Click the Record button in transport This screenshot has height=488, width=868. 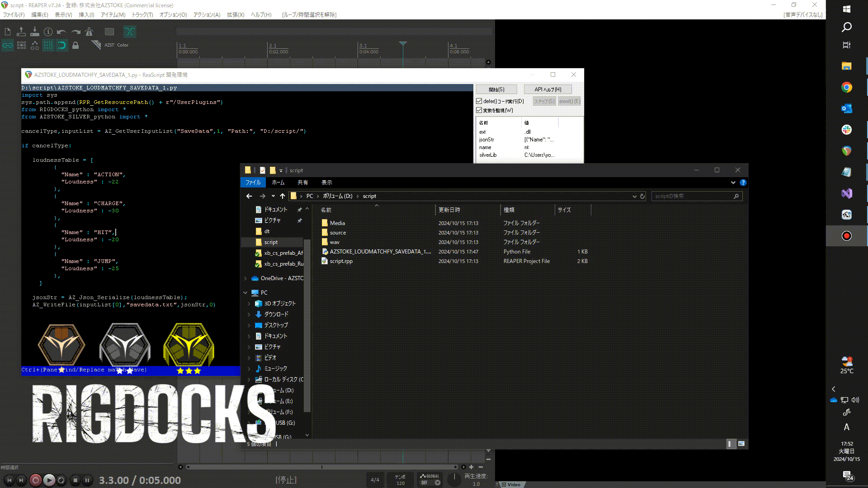36,480
